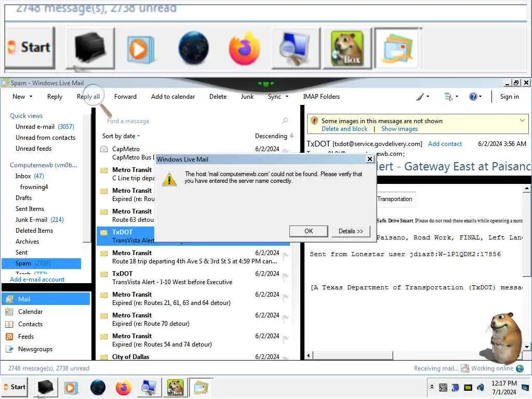The height and width of the screenshot is (399, 532).
Task: Select Metro Transit Route 70 detour message
Action: tap(193, 320)
